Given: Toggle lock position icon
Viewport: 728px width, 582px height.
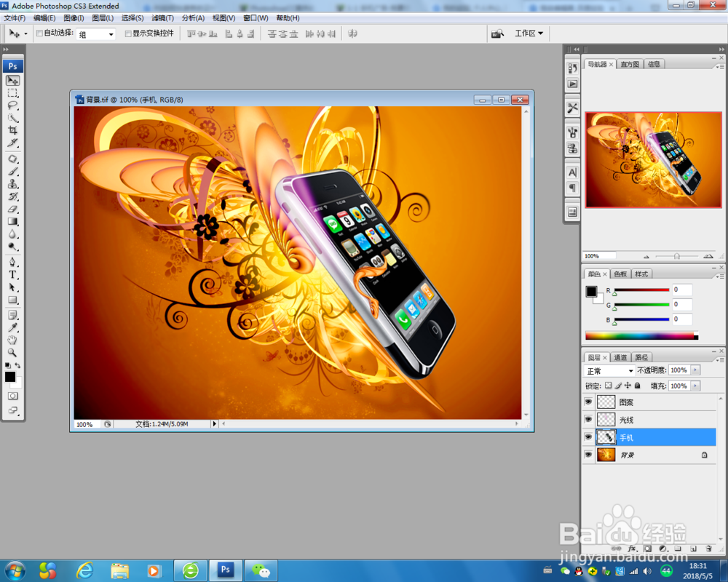Looking at the screenshot, I should (x=628, y=386).
